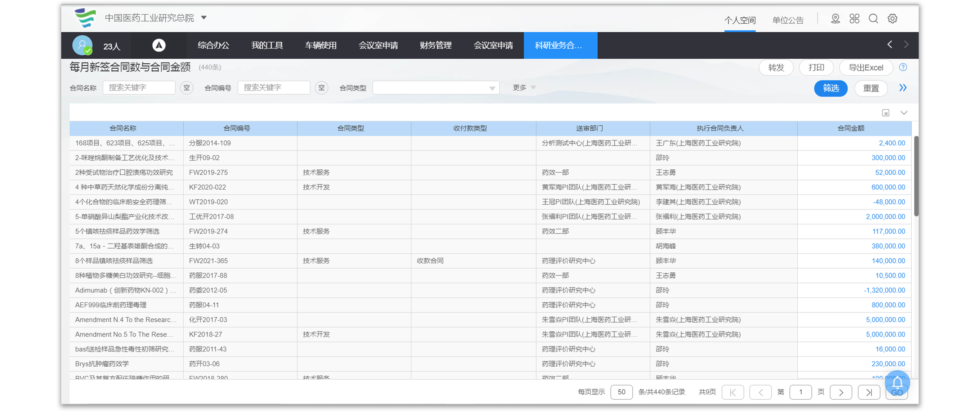Go to next page of records
The height and width of the screenshot is (412, 980).
841,392
